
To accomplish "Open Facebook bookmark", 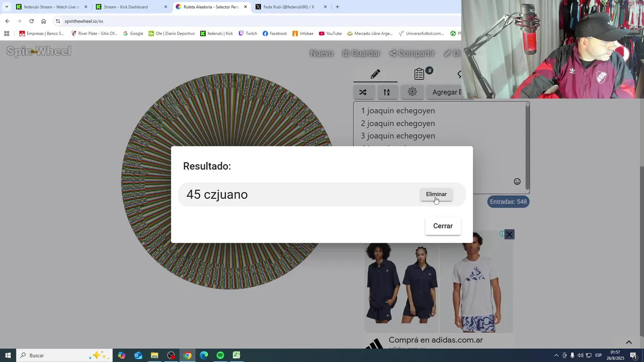I will tap(275, 34).
